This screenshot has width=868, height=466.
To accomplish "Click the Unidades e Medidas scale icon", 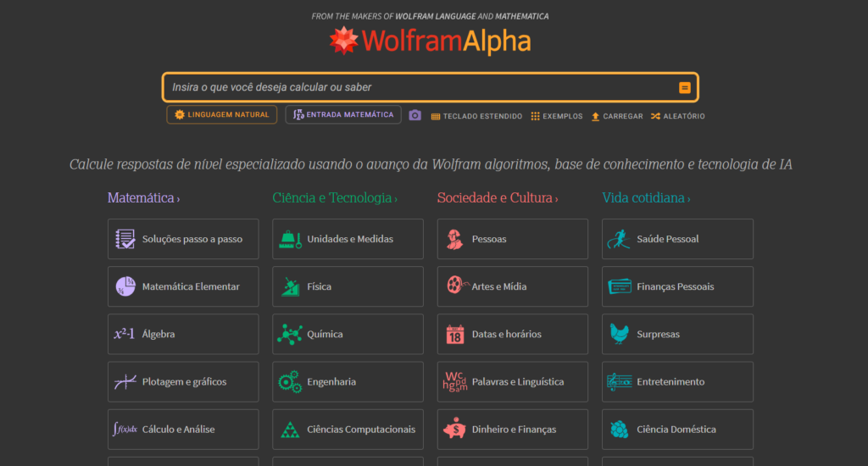I will (x=290, y=239).
